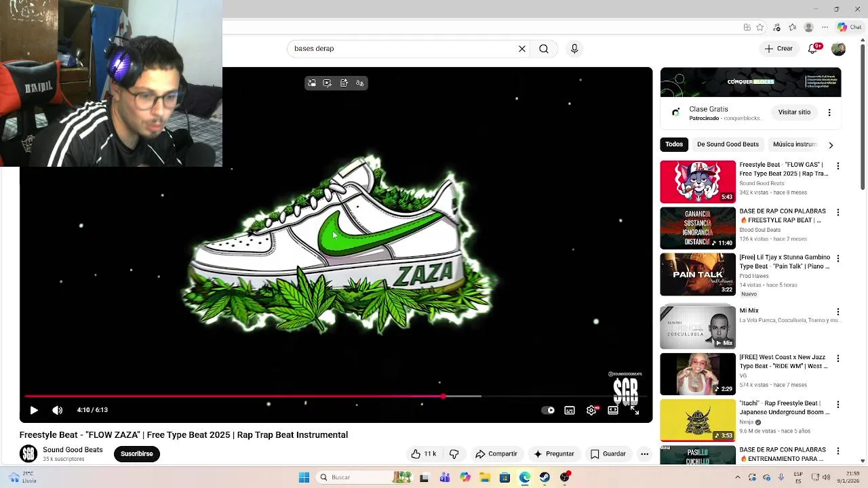Open options for Pain Talk video

tap(838, 258)
